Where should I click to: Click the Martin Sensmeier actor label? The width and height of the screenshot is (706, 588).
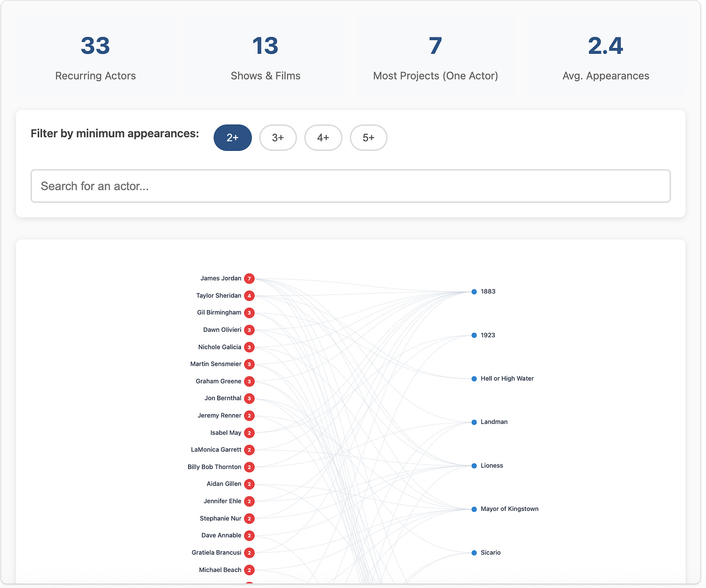coord(216,364)
